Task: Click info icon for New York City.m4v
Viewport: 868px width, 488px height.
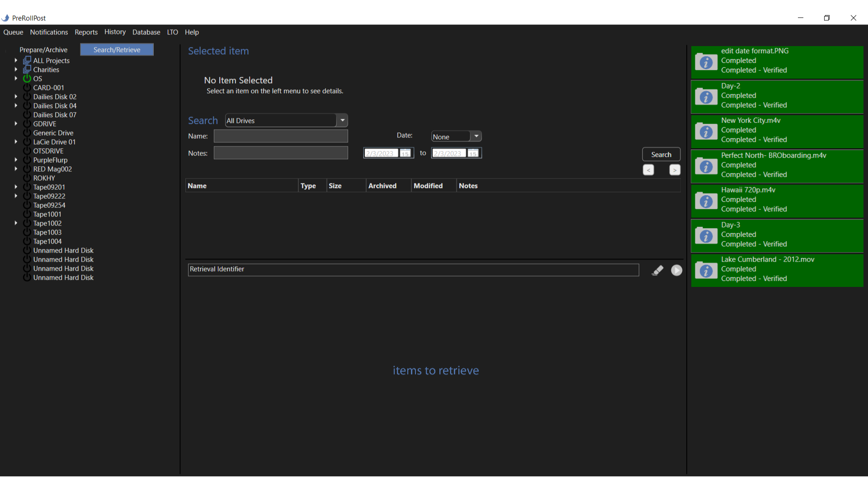Action: pyautogui.click(x=706, y=131)
